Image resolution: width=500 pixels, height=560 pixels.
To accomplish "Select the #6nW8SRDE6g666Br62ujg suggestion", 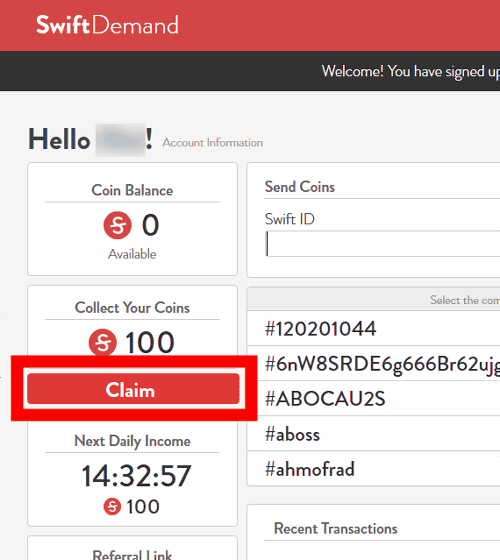I will (x=374, y=363).
